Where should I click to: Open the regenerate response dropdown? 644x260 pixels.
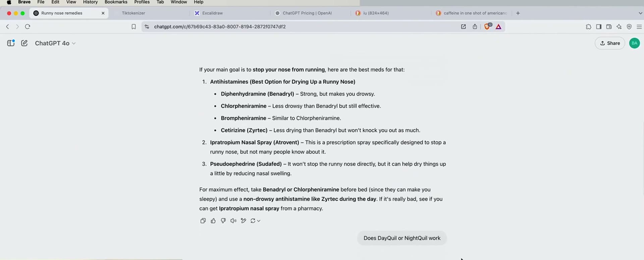(x=255, y=220)
